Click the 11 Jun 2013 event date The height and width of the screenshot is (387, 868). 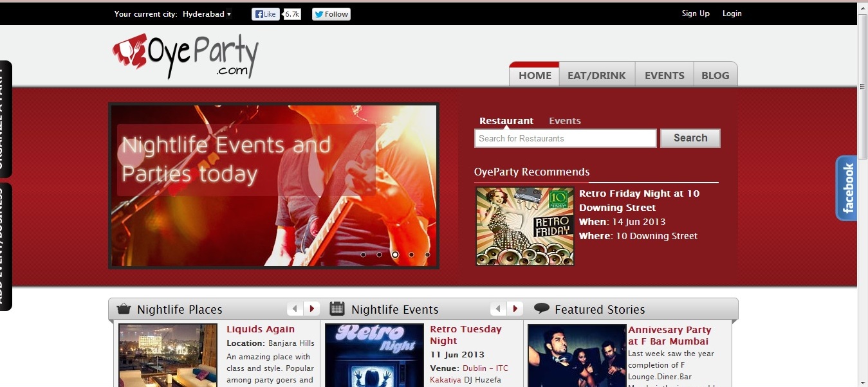457,354
